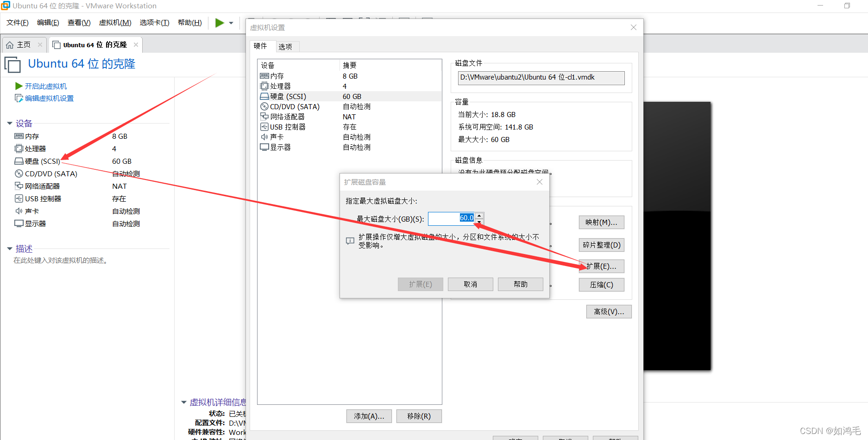Click 帮助 in expand disk dialog
This screenshot has width=868, height=440.
click(520, 285)
